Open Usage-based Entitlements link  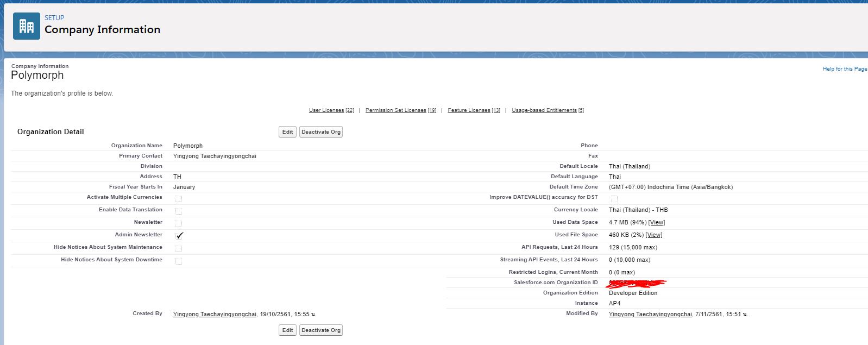click(x=548, y=110)
